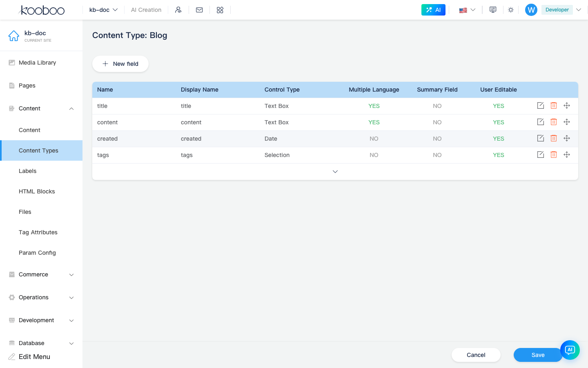Image resolution: width=588 pixels, height=368 pixels.
Task: Click the AI button in header
Action: pyautogui.click(x=433, y=10)
